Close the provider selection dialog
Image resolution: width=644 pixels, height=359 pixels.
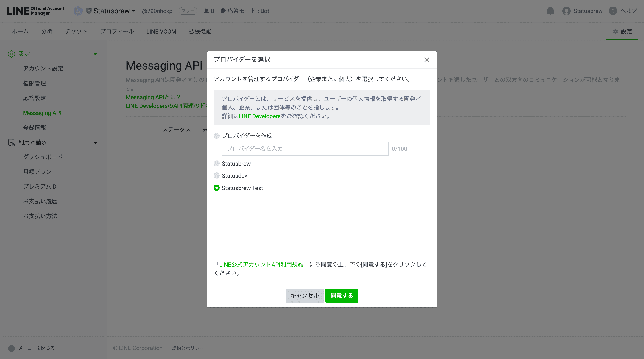click(x=427, y=60)
